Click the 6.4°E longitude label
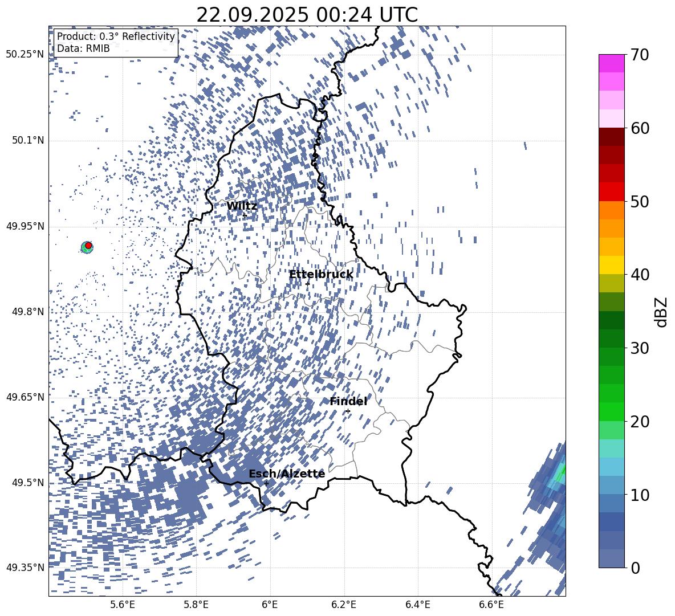Viewport: 675px width, 616px height. pos(417,605)
